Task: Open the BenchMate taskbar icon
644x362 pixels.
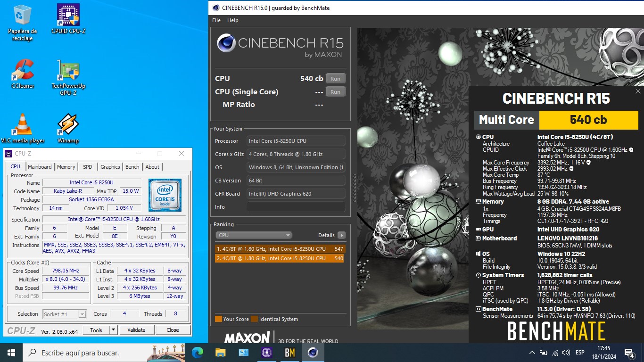Action: [290, 353]
